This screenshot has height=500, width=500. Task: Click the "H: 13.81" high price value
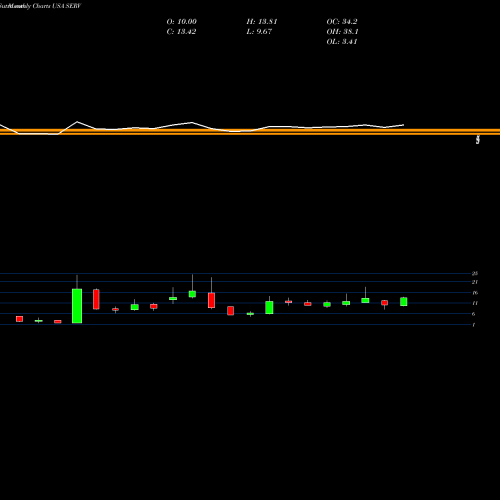tap(262, 22)
